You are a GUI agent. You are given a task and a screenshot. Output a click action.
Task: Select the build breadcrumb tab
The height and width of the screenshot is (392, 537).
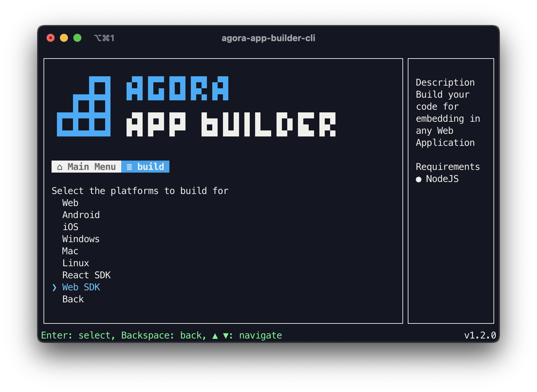coord(145,167)
